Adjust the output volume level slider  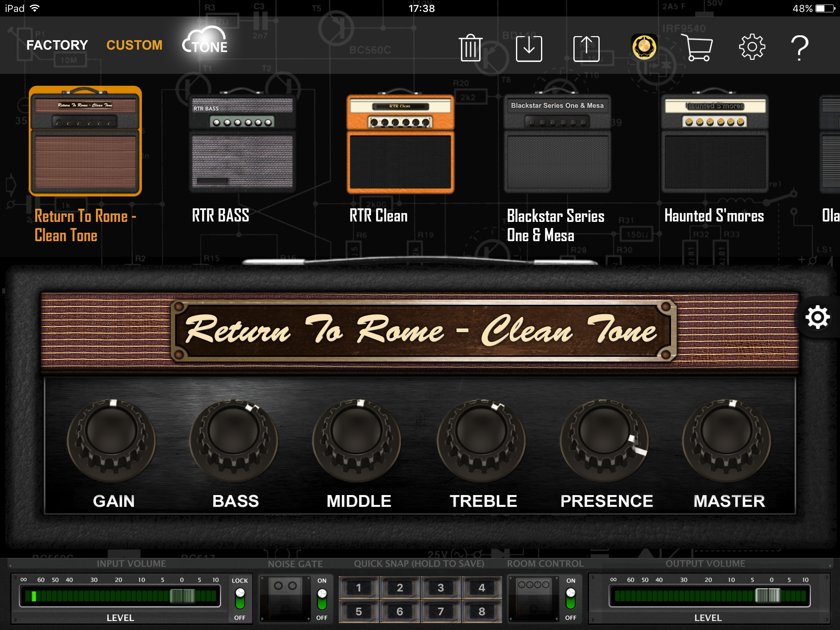768,596
